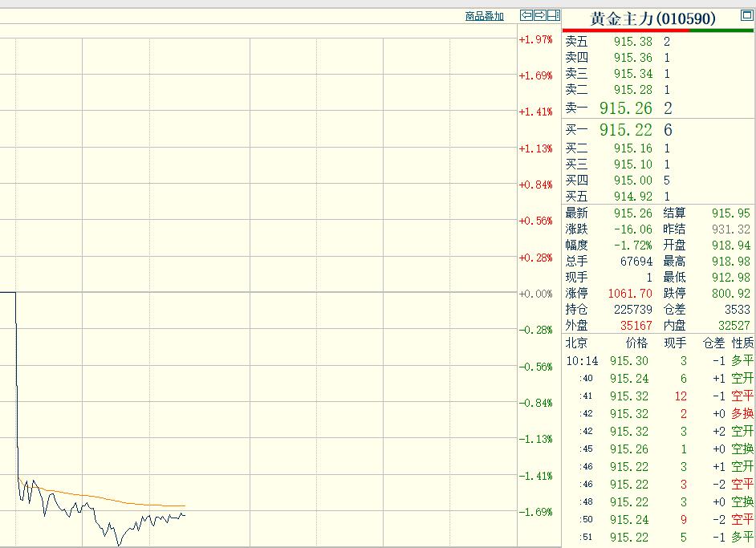
Task: Click the orange average price line
Action: (96, 496)
